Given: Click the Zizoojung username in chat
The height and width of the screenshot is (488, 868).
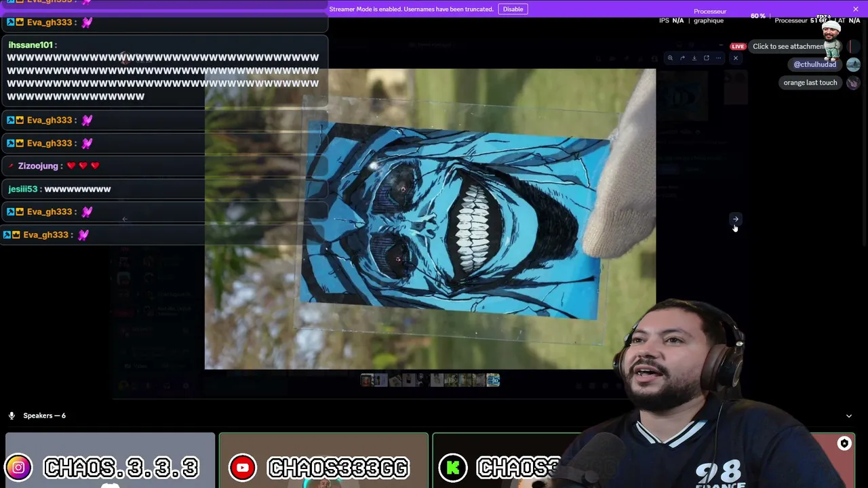Looking at the screenshot, I should coord(38,166).
